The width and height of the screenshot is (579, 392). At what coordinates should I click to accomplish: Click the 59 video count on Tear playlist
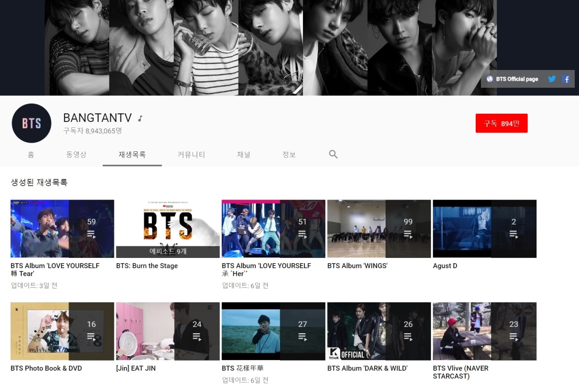(91, 222)
